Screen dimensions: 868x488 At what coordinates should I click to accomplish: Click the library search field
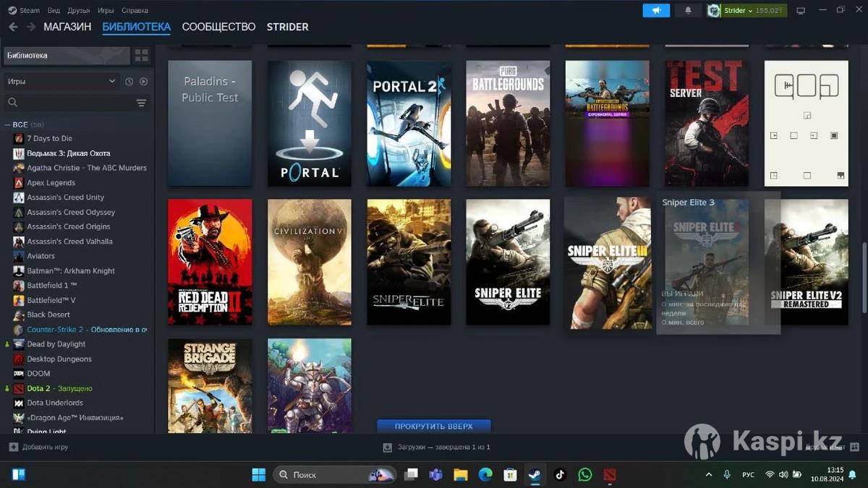[72, 103]
